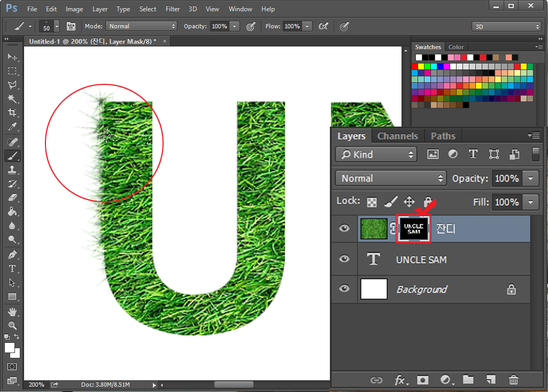Select the Clone Stamp tool
Screen dimensions: 548x392
[x=12, y=170]
